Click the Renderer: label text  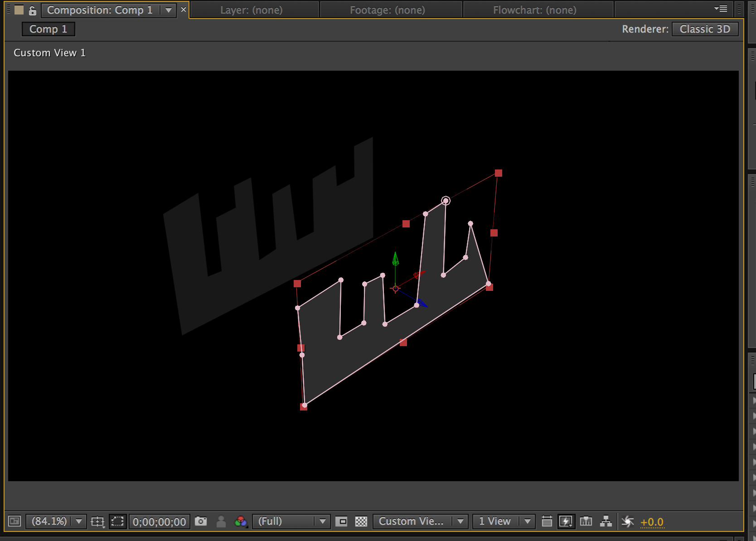[645, 29]
